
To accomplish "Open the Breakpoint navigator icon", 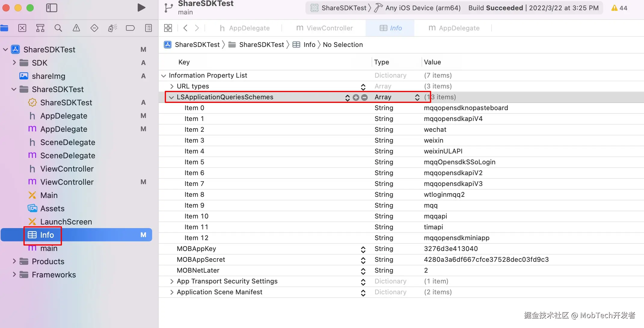I will click(130, 28).
